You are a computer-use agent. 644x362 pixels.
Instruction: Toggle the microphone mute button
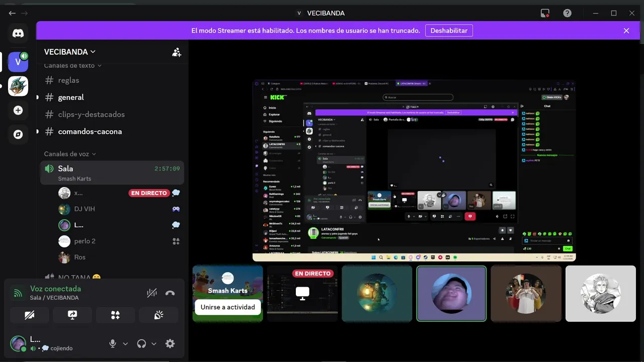pos(113,343)
